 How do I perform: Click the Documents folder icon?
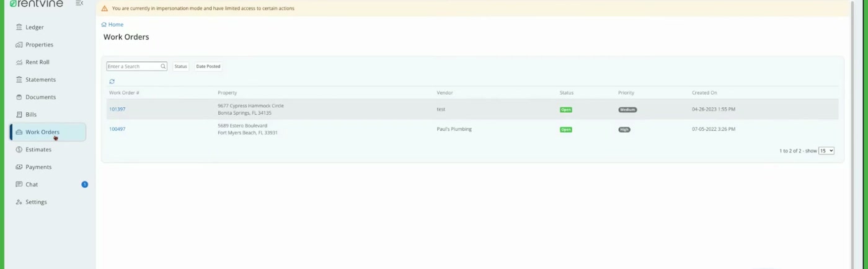(x=19, y=97)
